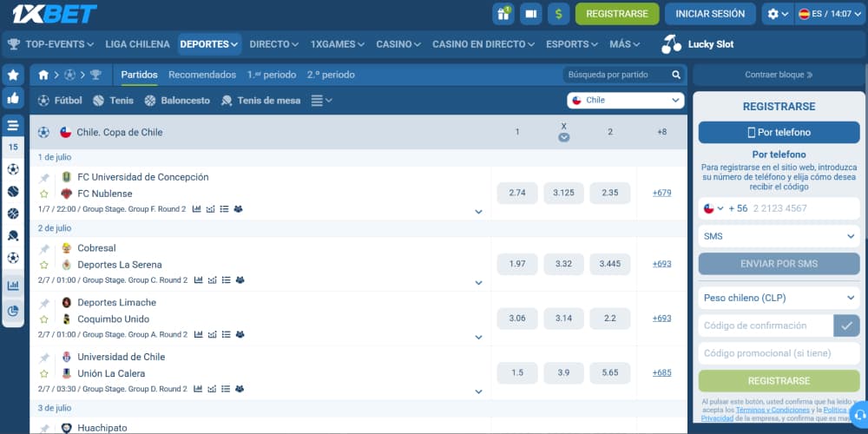Image resolution: width=868 pixels, height=434 pixels.
Task: Open statistics chart icon for Cobresal match
Action: [198, 280]
